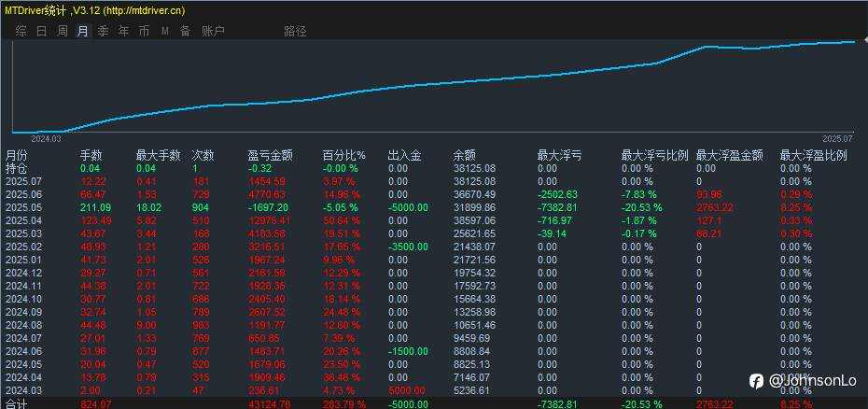Click the -1500.00 withdrawal value

pyautogui.click(x=408, y=351)
